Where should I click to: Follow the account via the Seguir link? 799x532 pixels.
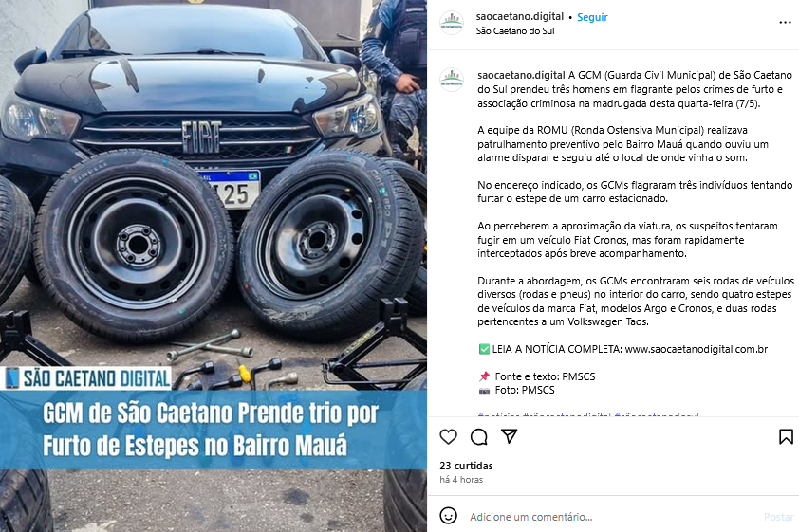point(592,17)
